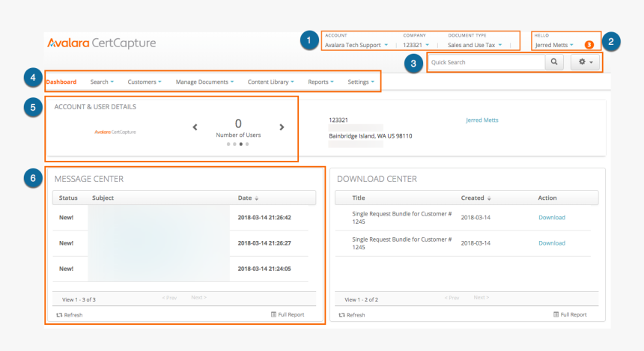
Task: Open Document Type dropdown Sales and Use Tax
Action: [x=475, y=45]
